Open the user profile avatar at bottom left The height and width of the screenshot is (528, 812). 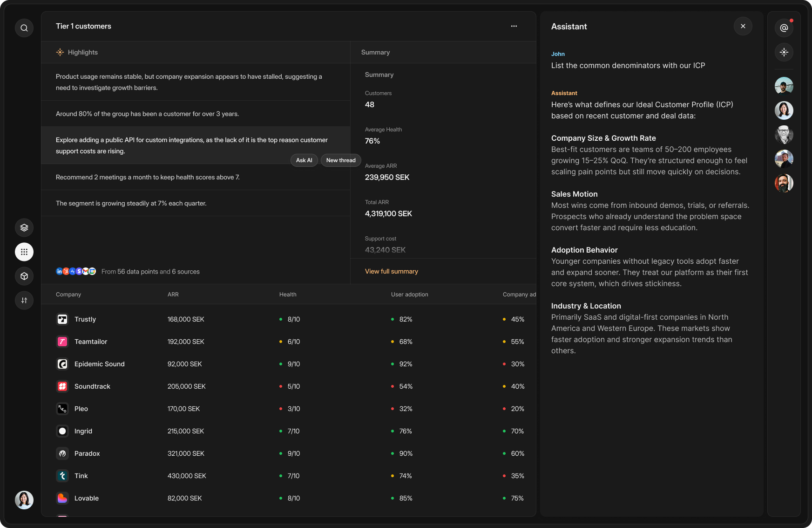tap(24, 500)
